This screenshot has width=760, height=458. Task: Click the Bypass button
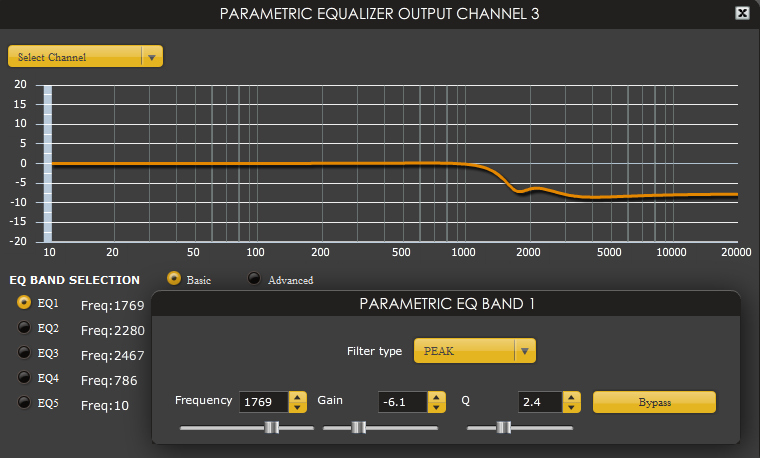click(x=654, y=402)
